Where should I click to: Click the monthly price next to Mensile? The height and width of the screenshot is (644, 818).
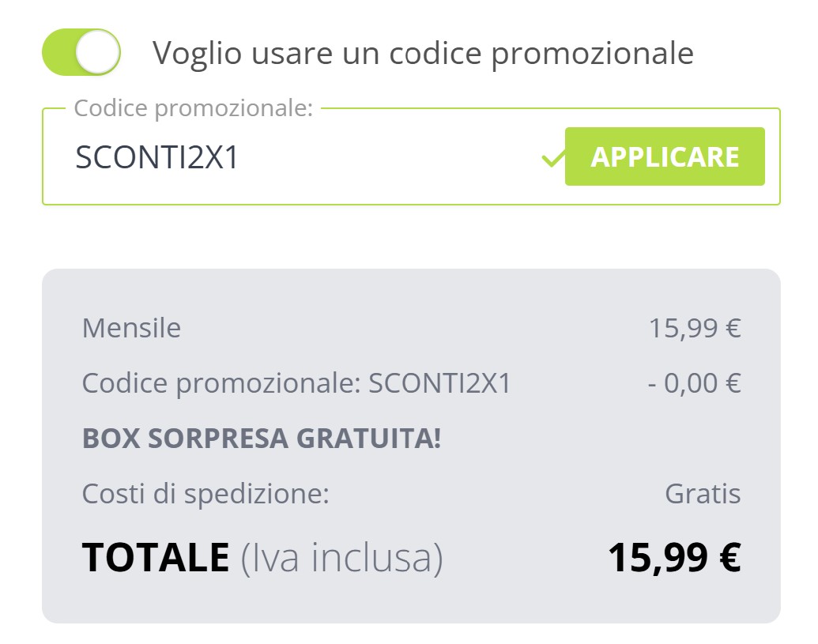click(x=695, y=327)
